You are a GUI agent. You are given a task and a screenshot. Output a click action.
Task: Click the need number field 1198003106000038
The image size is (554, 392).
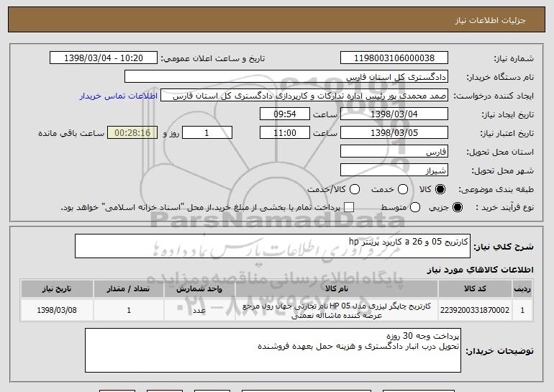point(394,58)
